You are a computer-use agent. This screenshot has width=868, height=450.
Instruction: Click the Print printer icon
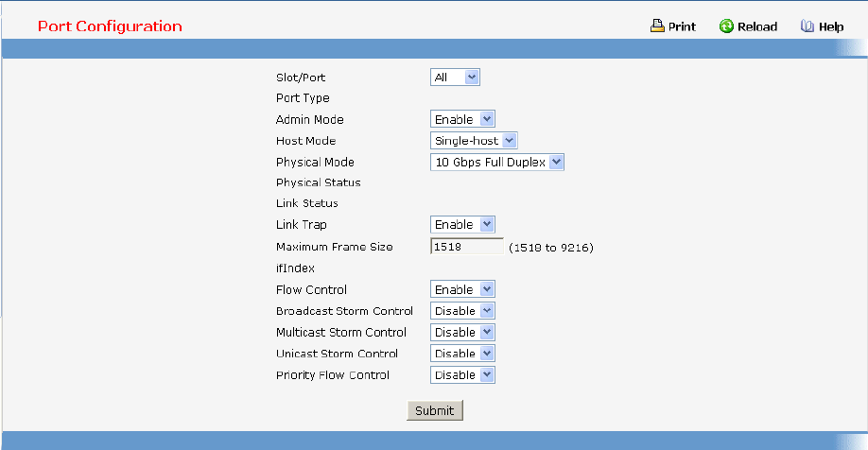click(x=657, y=26)
